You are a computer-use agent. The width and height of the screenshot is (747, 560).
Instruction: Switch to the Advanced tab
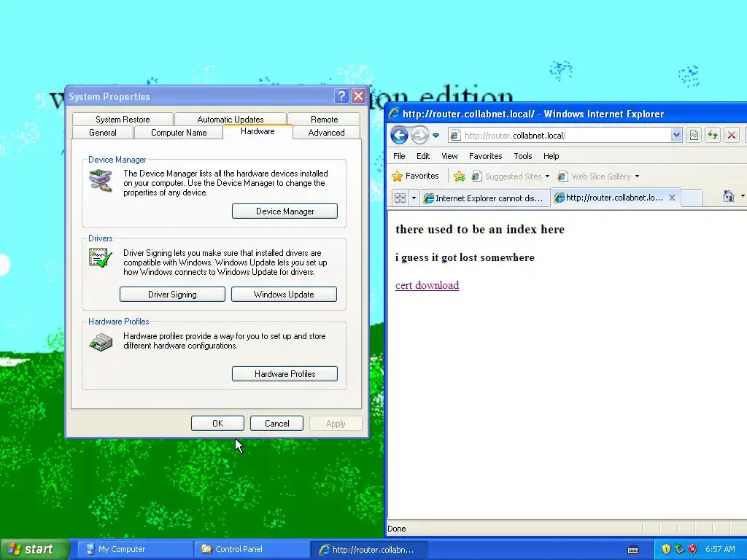click(326, 133)
